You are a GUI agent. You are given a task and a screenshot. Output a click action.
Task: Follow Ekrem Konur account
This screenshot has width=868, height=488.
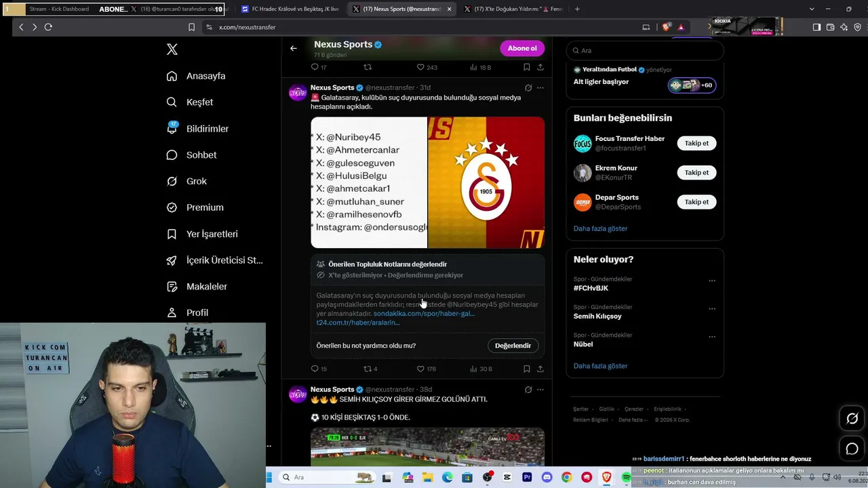coord(696,172)
